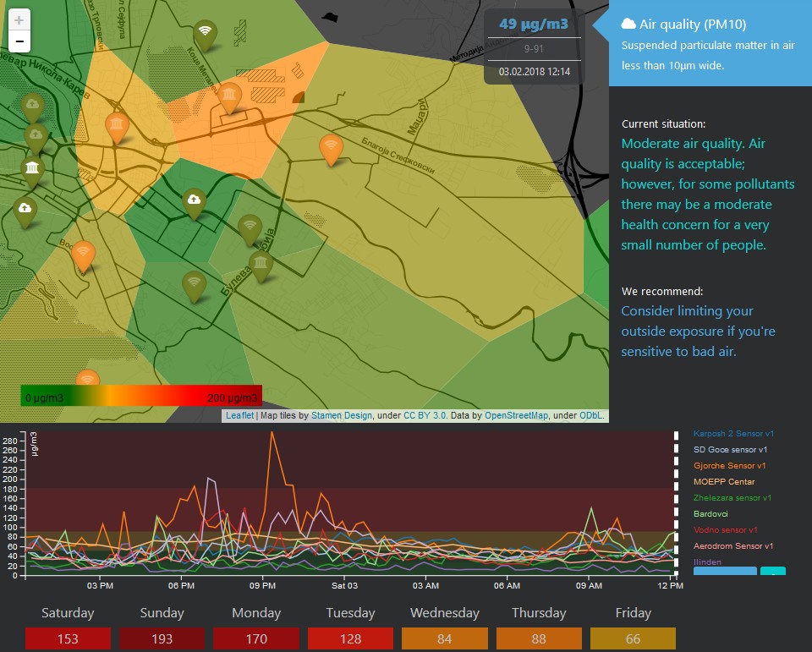The image size is (812, 652).
Task: Click the 0–200 µg/m3 color gradient legend
Action: pyautogui.click(x=141, y=396)
